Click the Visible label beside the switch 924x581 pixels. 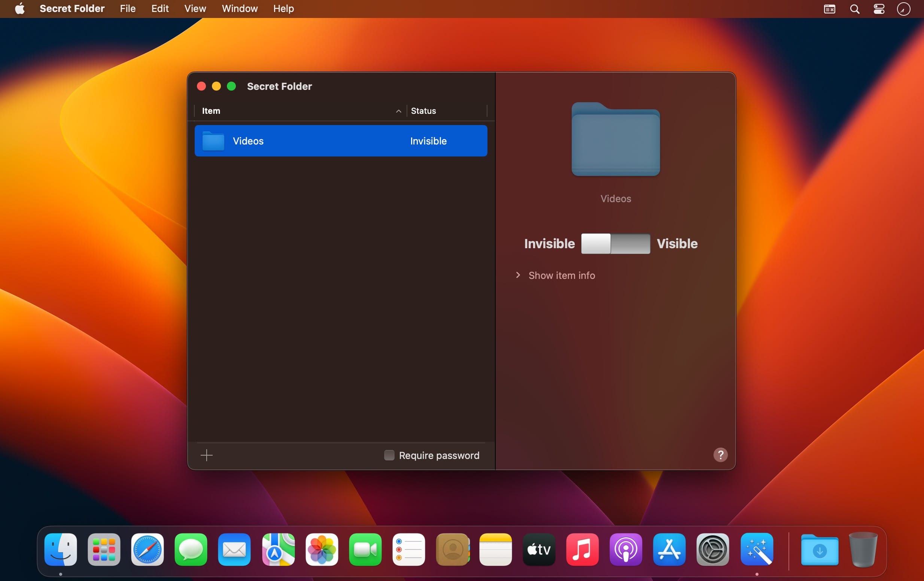677,243
